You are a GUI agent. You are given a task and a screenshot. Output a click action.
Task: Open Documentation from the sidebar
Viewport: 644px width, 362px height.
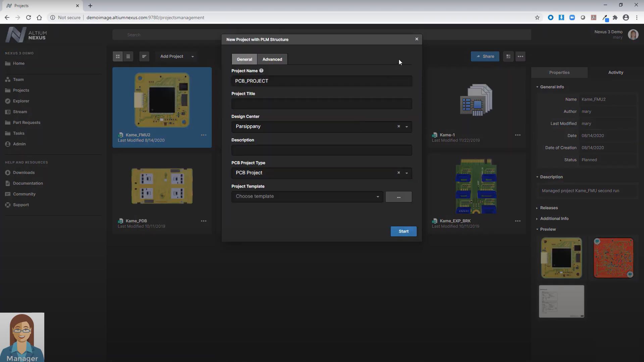tap(28, 183)
